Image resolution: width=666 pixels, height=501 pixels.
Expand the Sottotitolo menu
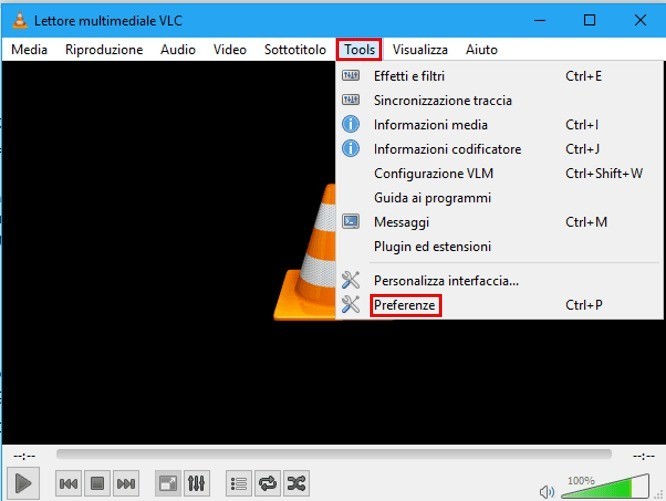(295, 49)
